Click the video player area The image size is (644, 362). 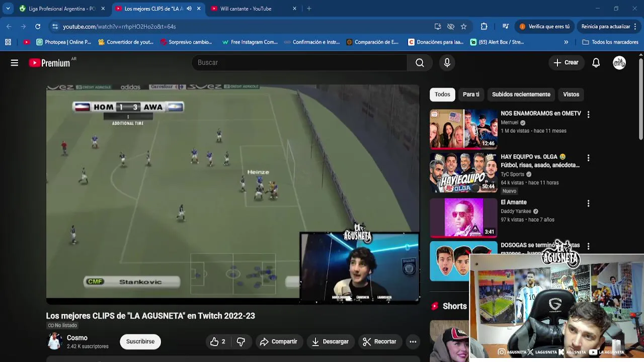coord(232,194)
